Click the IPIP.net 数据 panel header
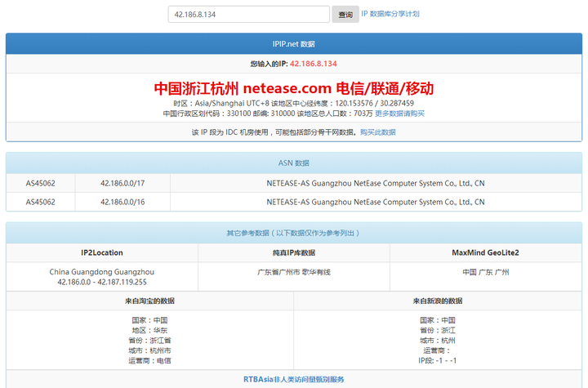 (294, 44)
